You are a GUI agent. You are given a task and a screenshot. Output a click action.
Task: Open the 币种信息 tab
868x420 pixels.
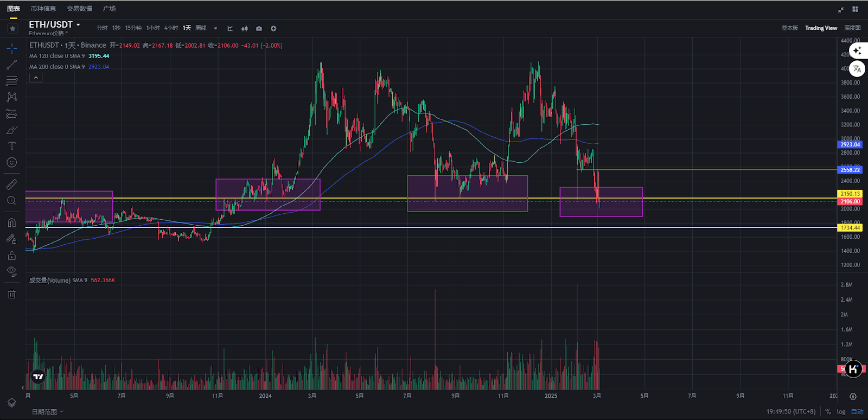[43, 9]
